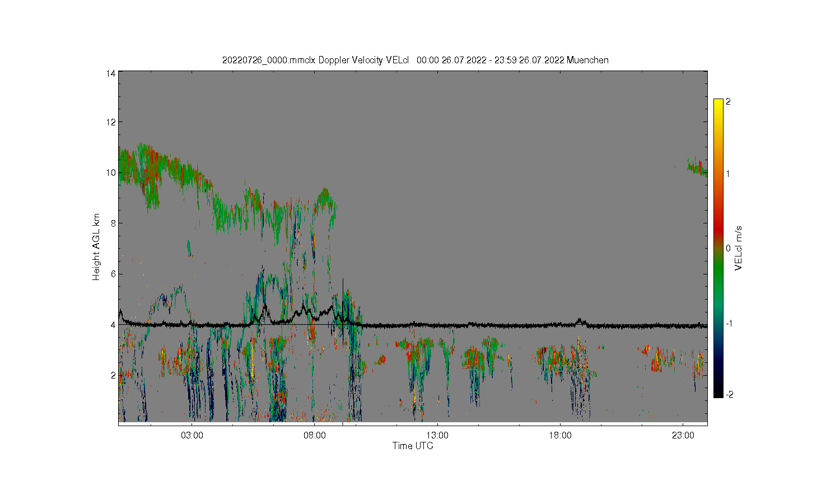Click the colorbar tick label 0

(728, 248)
